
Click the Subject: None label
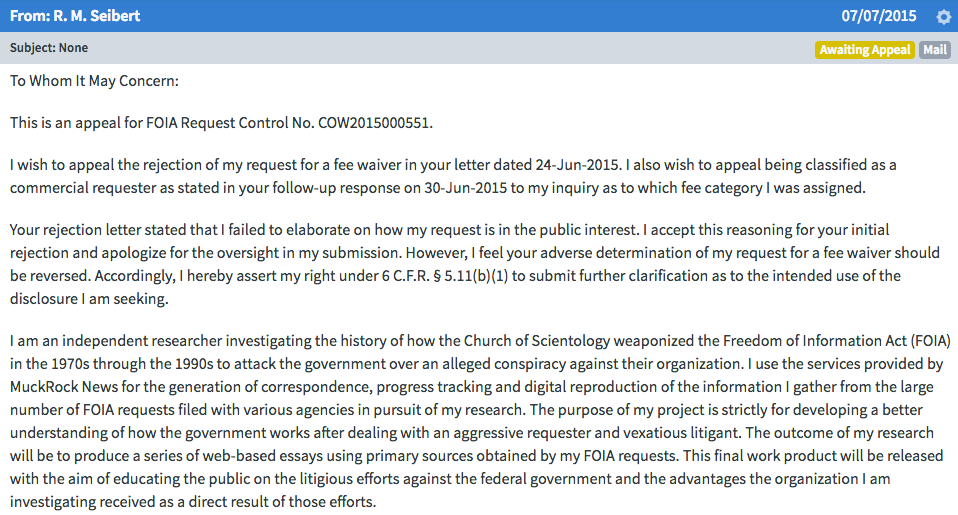point(49,48)
